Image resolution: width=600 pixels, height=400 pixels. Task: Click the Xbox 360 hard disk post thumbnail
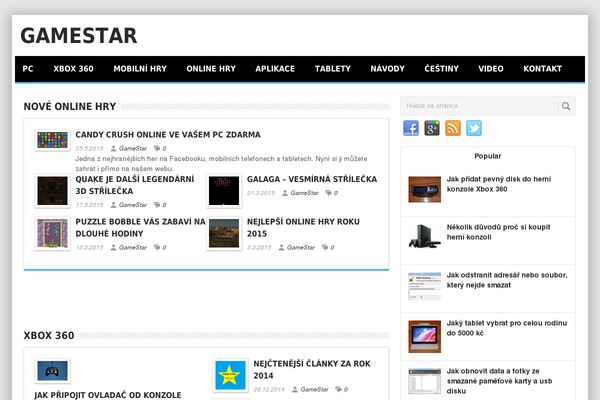pyautogui.click(x=424, y=189)
